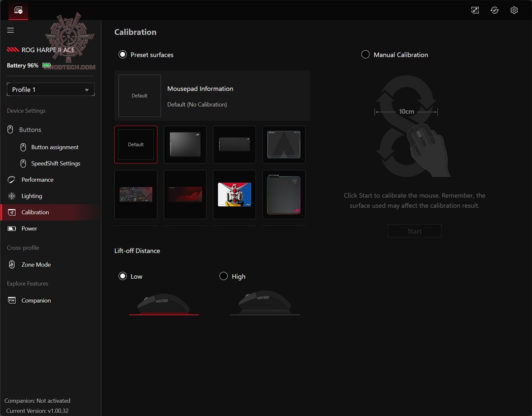Click the Lift-off Distance heading
The height and width of the screenshot is (416, 532).
[x=137, y=251]
